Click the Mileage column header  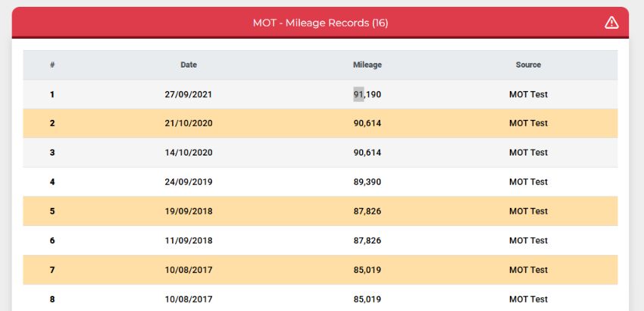click(367, 64)
